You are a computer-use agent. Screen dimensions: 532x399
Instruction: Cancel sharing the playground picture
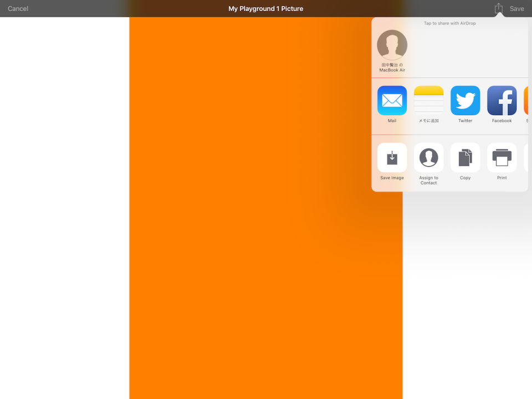point(18,8)
